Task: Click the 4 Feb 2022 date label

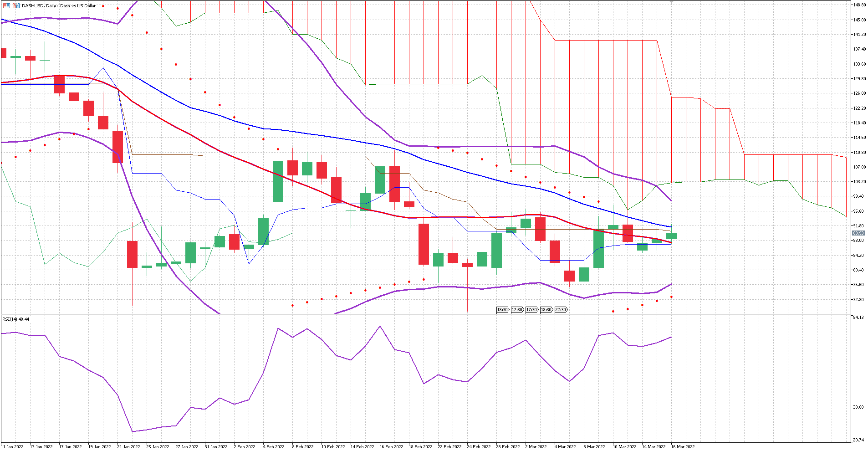Action: point(273,447)
